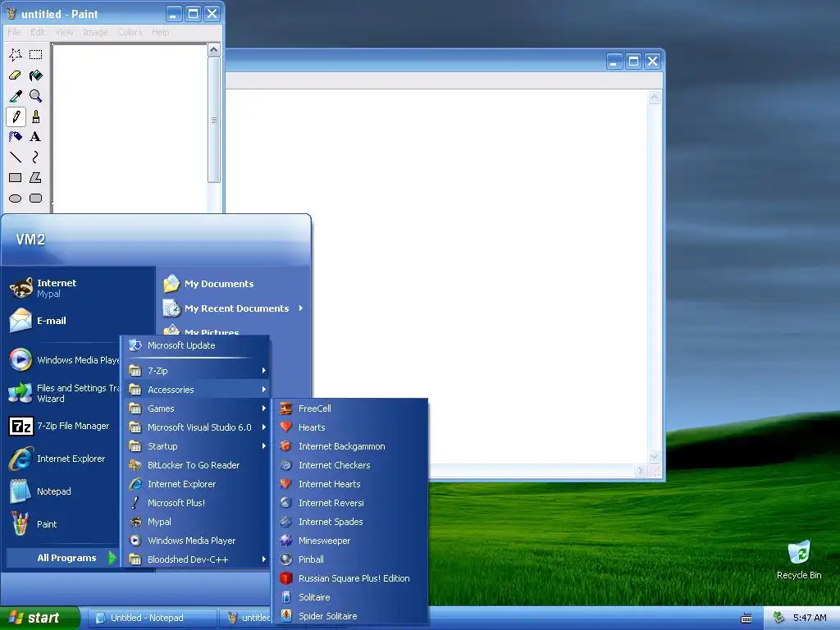Switch to Untitled - Notepad taskbar button
This screenshot has width=840, height=630.
(152, 618)
